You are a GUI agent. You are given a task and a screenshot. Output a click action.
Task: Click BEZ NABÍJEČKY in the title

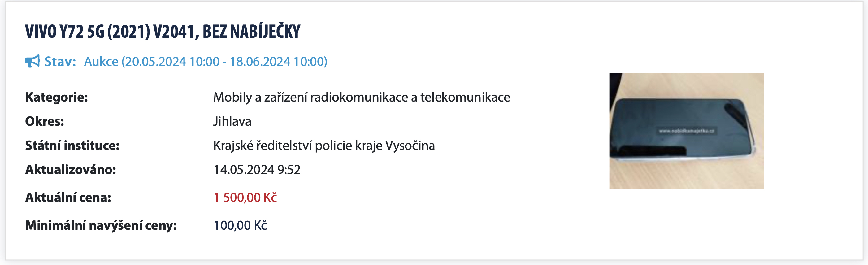pos(251,32)
